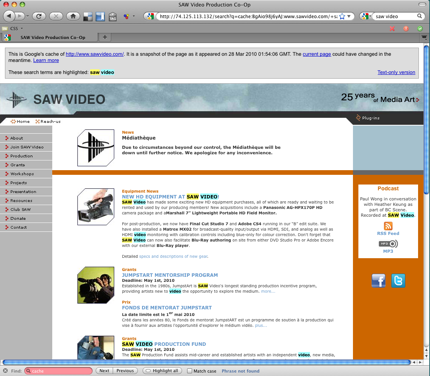The height and width of the screenshot is (377, 431).
Task: Click the Find Next button
Action: point(104,371)
